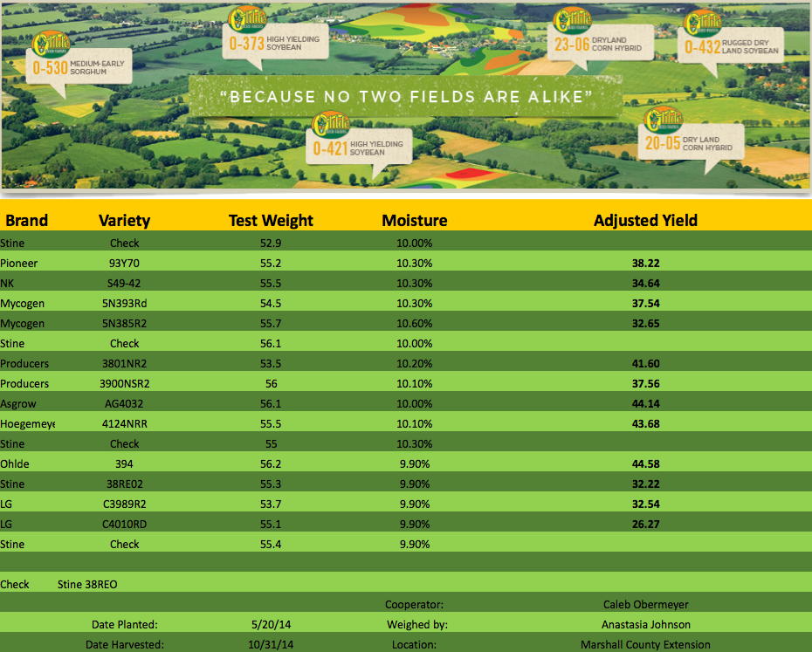Image resolution: width=812 pixels, height=652 pixels.
Task: Select the Ohlde logo on the 23-06 dryland corn callout
Action: tap(572, 20)
